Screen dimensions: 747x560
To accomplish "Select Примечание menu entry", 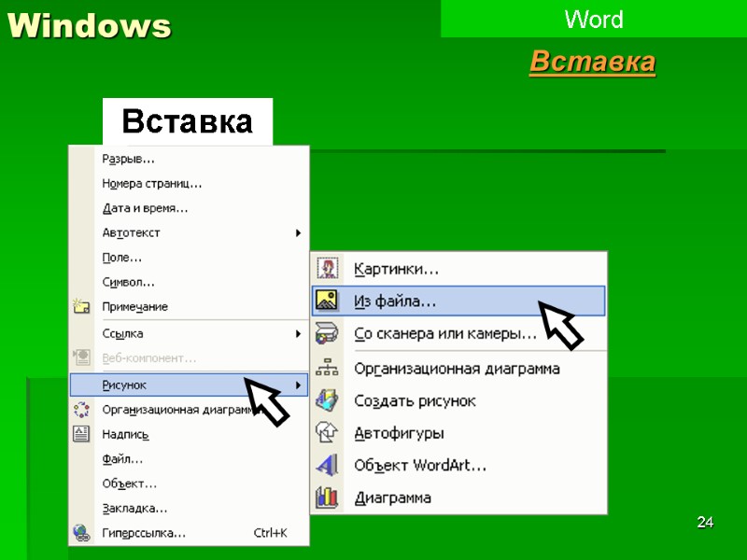I will [x=190, y=307].
